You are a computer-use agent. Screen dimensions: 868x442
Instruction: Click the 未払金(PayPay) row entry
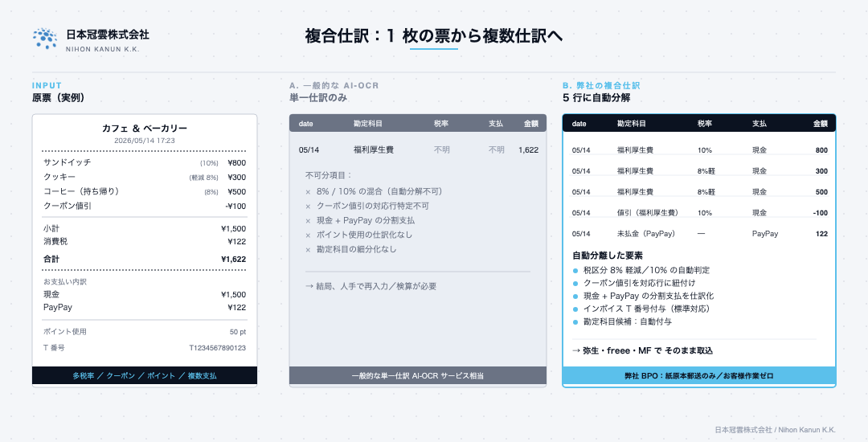click(646, 233)
